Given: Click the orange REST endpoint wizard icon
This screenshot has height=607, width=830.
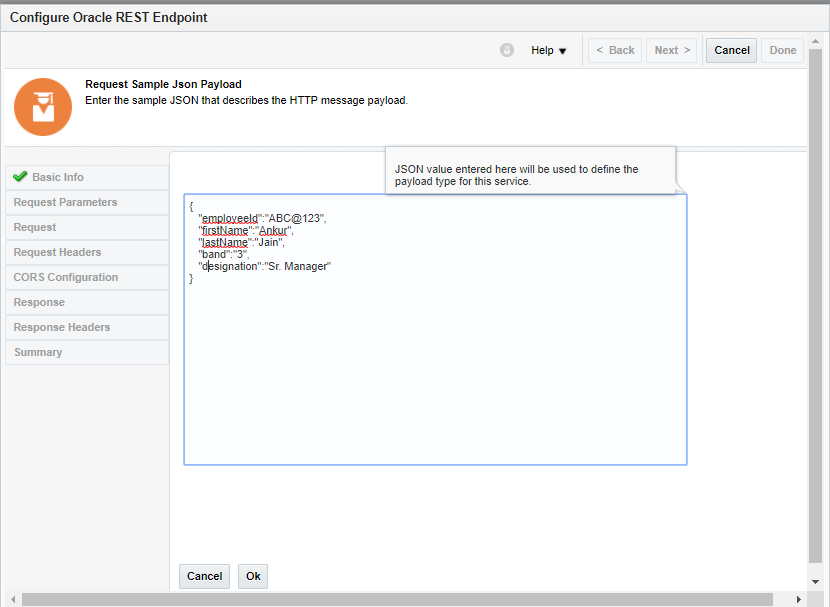Looking at the screenshot, I should coord(43,107).
